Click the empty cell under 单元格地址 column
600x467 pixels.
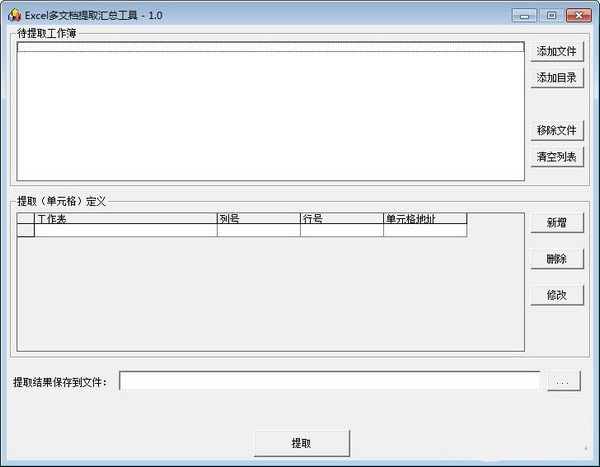tap(425, 230)
